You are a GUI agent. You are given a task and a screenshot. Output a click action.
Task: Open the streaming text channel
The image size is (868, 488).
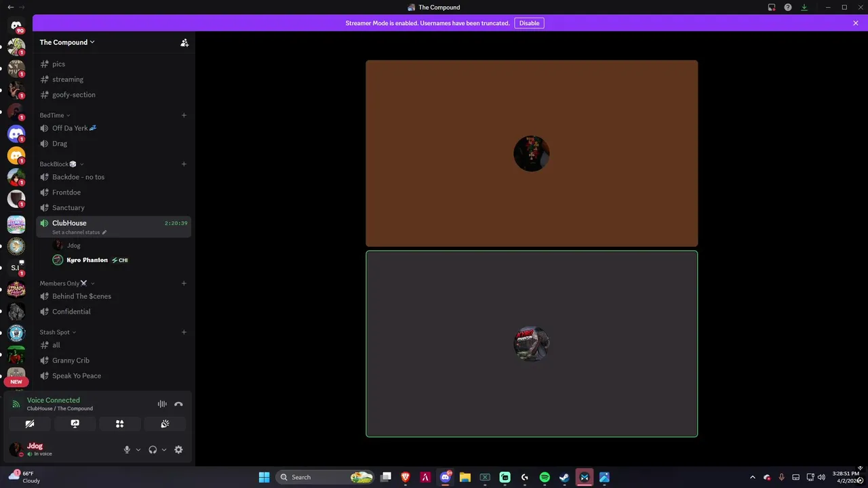coord(113,79)
